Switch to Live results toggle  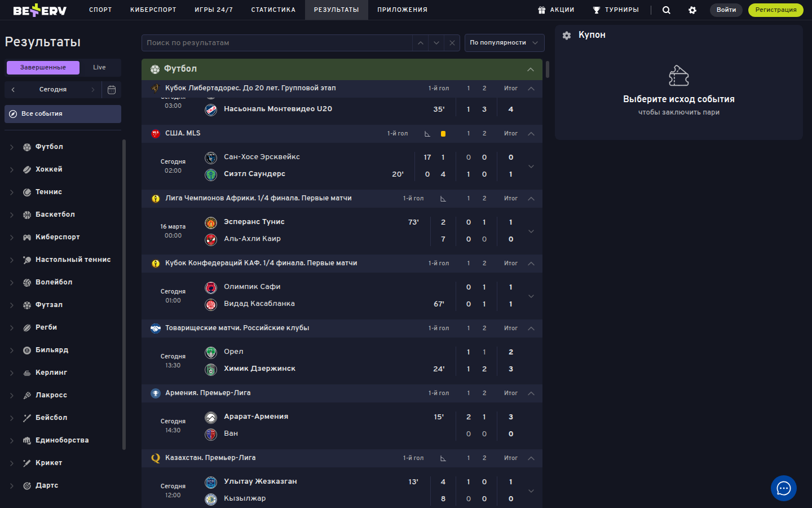point(99,67)
